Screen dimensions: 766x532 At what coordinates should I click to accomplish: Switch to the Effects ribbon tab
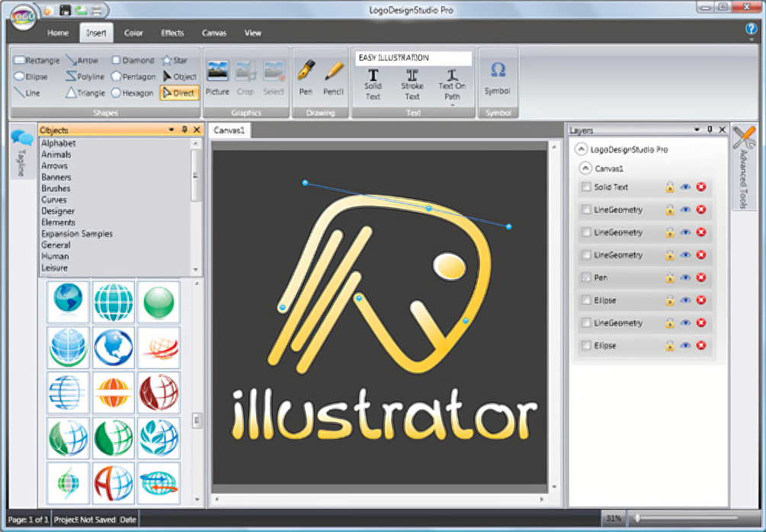(x=172, y=33)
